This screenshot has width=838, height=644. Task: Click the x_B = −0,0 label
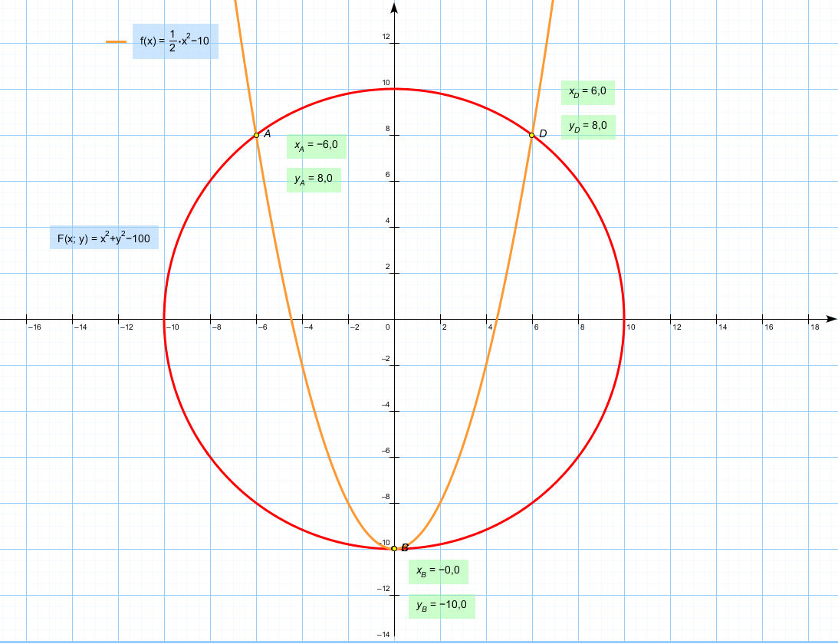point(438,571)
